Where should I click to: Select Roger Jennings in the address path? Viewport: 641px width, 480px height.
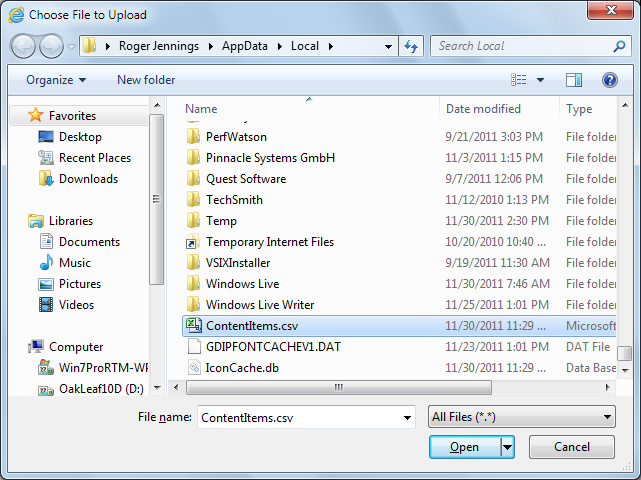tap(159, 46)
